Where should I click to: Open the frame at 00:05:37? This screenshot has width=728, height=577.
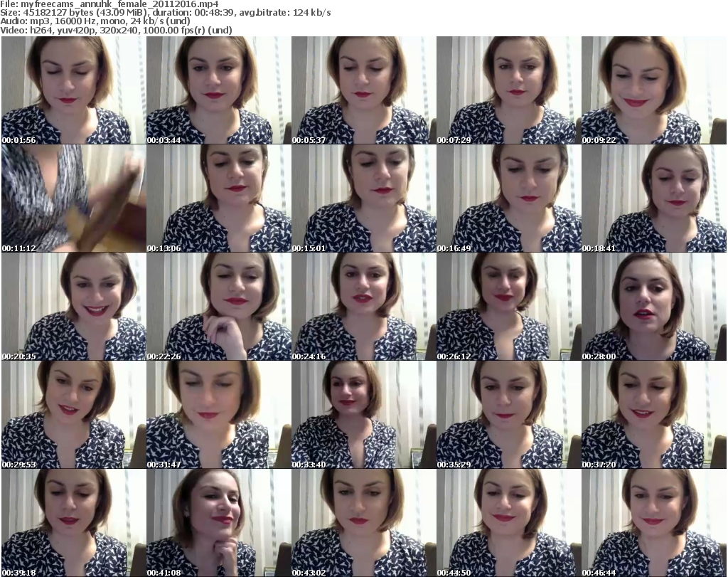point(364,90)
